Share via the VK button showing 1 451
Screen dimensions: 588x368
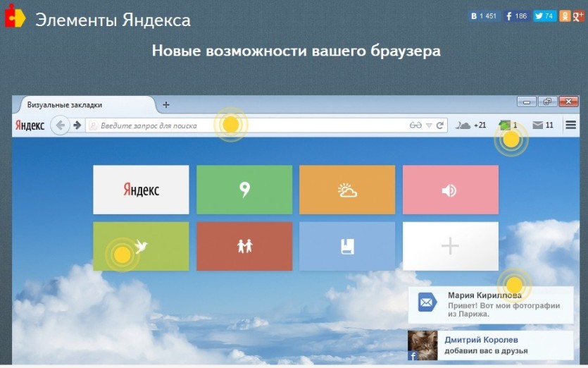484,16
